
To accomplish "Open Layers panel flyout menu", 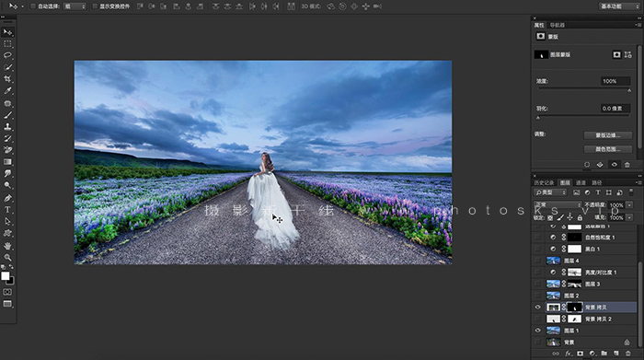I will pos(638,182).
